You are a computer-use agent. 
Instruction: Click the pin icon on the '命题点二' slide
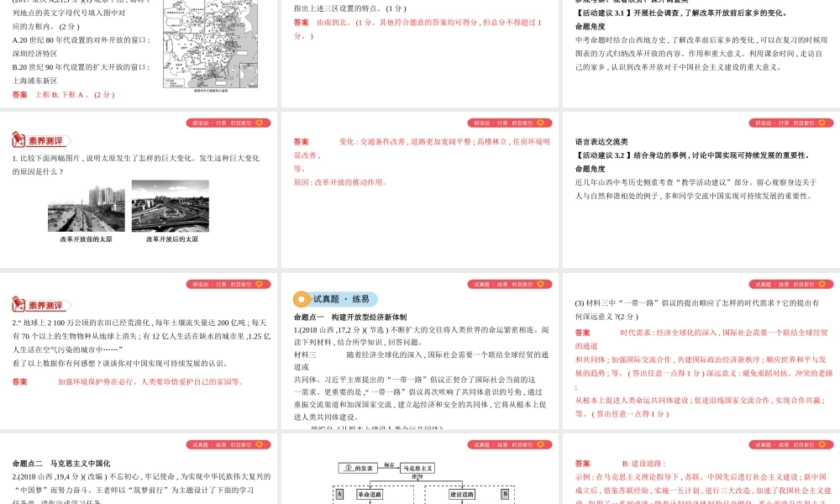[x=260, y=444]
